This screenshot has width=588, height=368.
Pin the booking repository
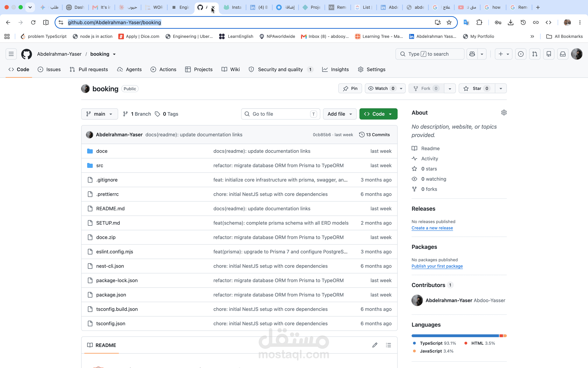click(x=350, y=88)
